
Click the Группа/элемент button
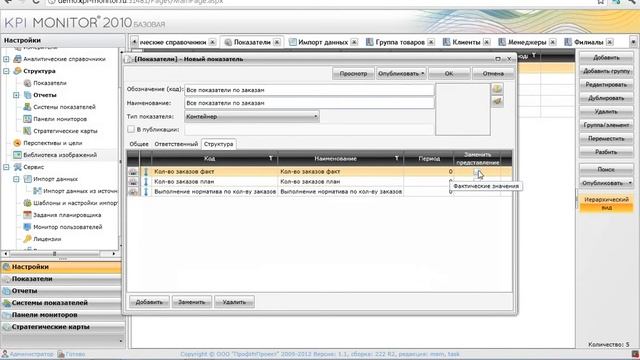click(606, 125)
